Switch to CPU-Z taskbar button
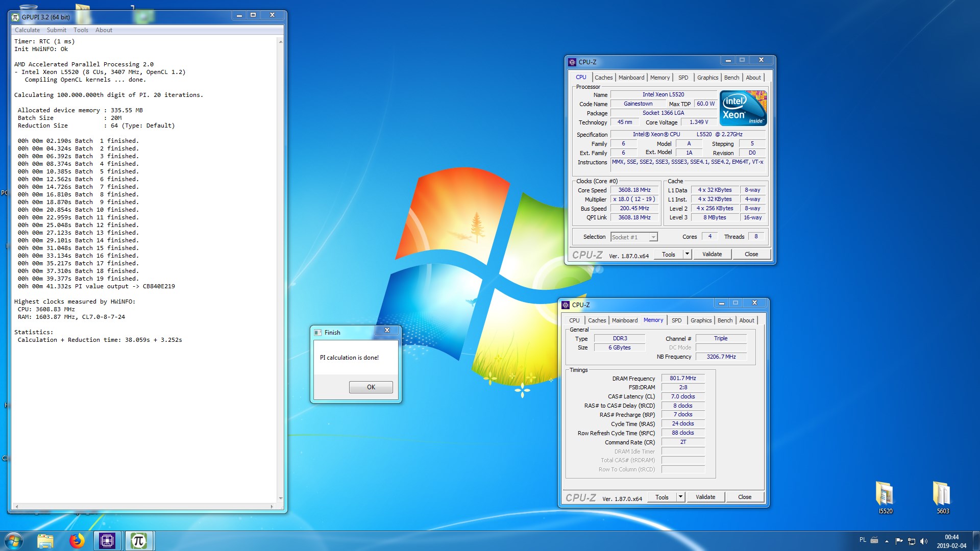The height and width of the screenshot is (551, 980). pyautogui.click(x=107, y=541)
